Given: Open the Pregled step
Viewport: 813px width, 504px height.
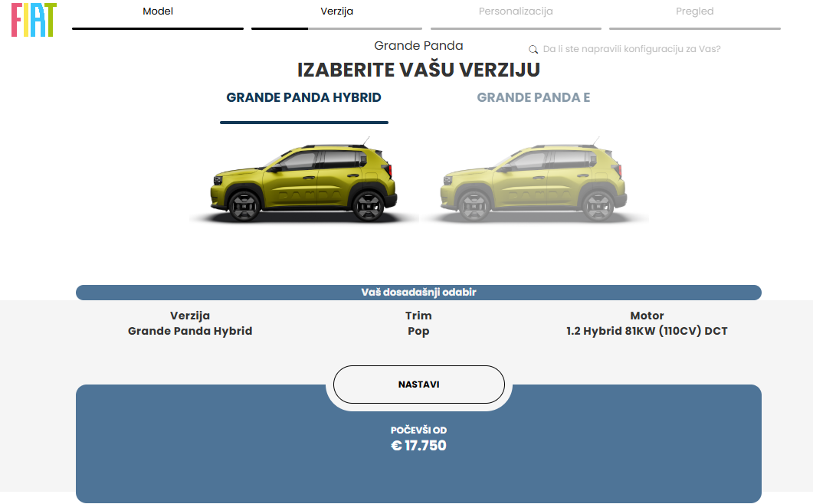Looking at the screenshot, I should pyautogui.click(x=694, y=11).
